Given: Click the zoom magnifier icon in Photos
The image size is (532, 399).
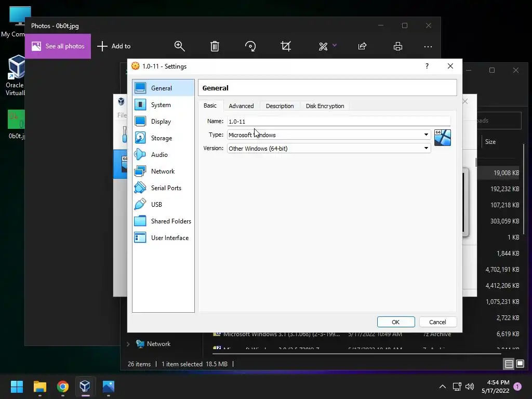Looking at the screenshot, I should (179, 46).
